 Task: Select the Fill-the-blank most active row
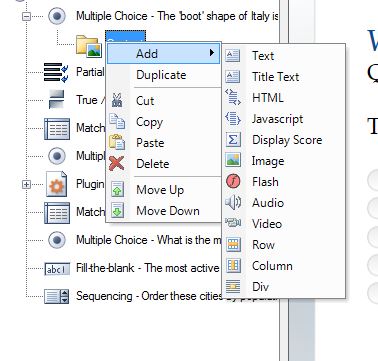point(147,268)
